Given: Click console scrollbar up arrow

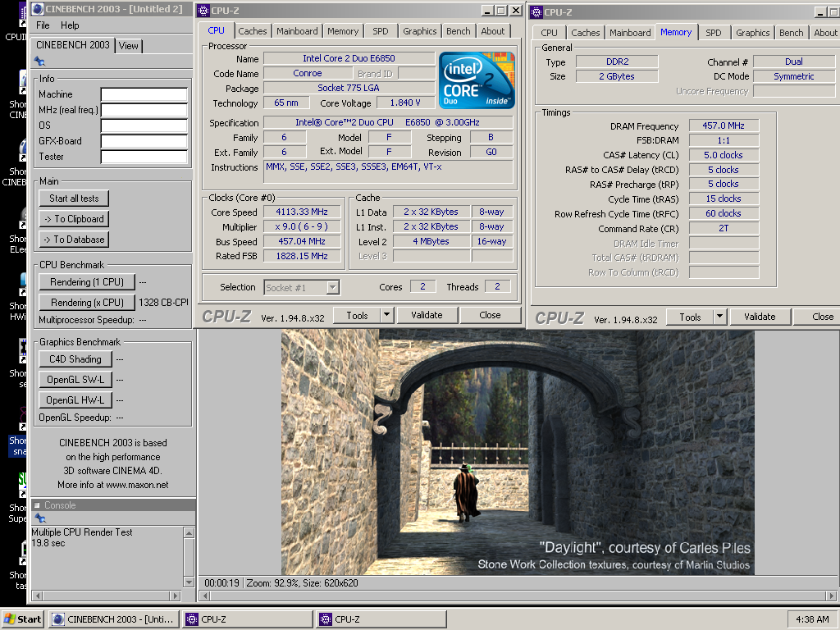Looking at the screenshot, I should (x=189, y=533).
